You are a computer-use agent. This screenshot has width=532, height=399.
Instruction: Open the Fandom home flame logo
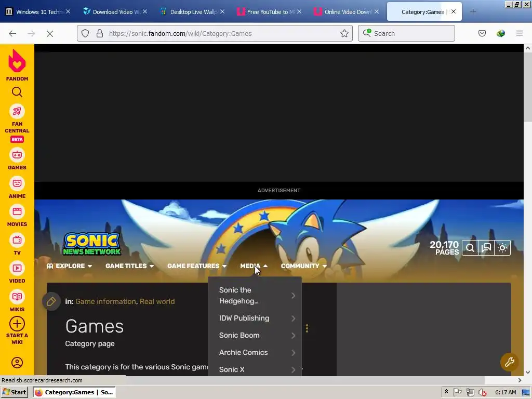[x=17, y=61]
